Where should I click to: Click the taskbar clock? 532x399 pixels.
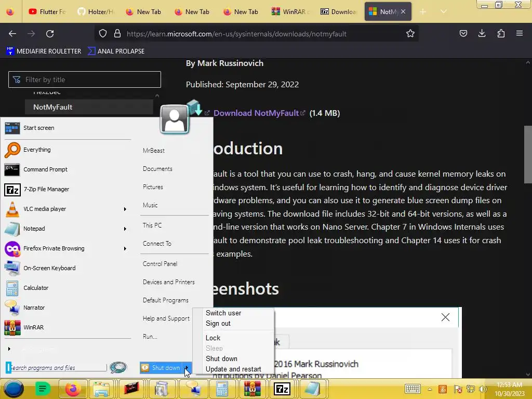[x=509, y=389]
